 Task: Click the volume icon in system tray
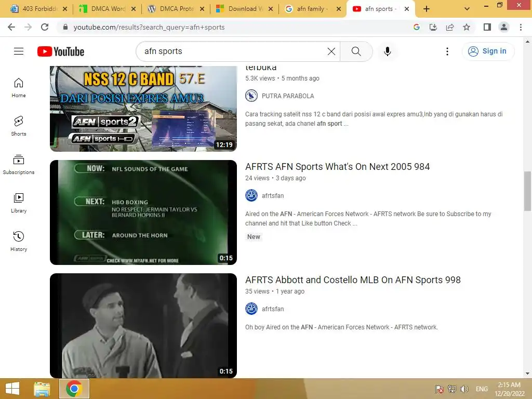[x=464, y=389]
